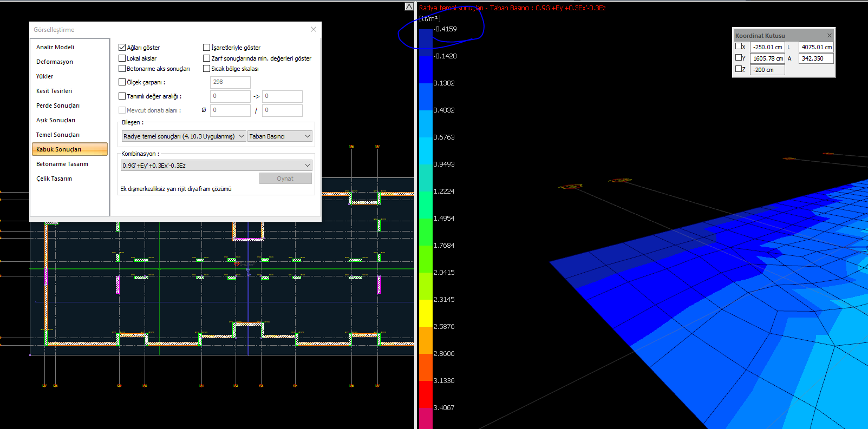Close the Görselleştirme dialog

point(314,29)
